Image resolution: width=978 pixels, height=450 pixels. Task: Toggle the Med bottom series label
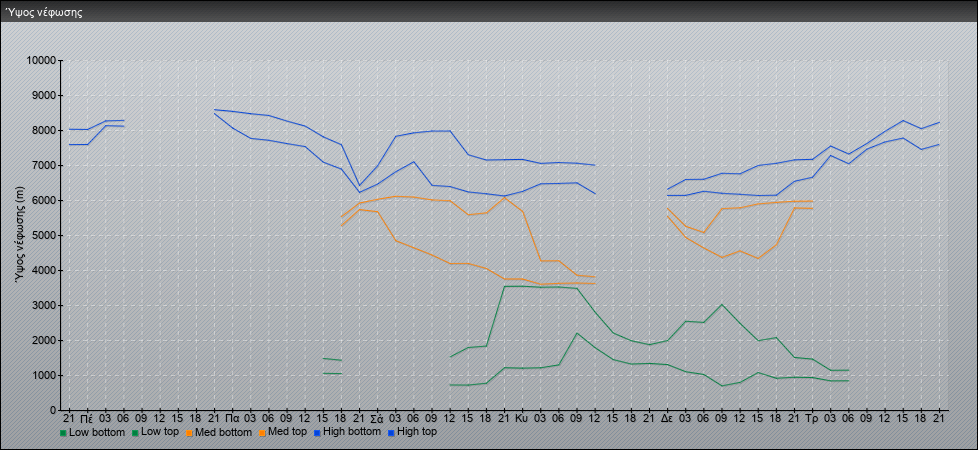(223, 433)
